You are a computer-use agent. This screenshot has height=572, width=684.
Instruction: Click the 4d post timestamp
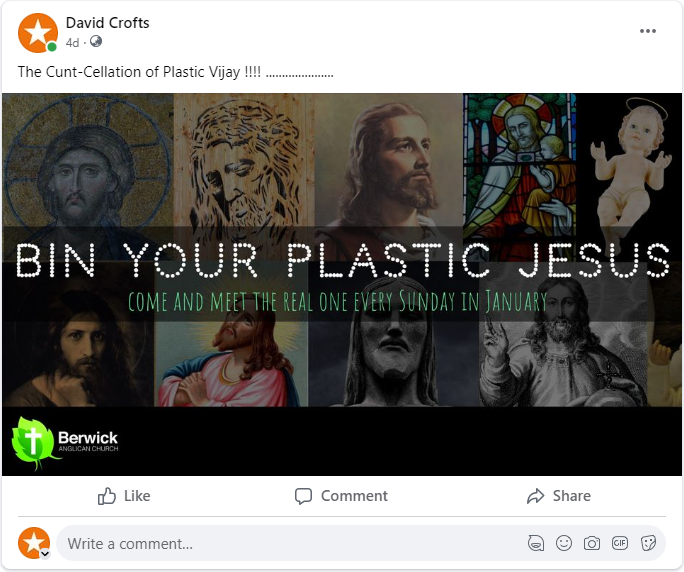click(72, 42)
